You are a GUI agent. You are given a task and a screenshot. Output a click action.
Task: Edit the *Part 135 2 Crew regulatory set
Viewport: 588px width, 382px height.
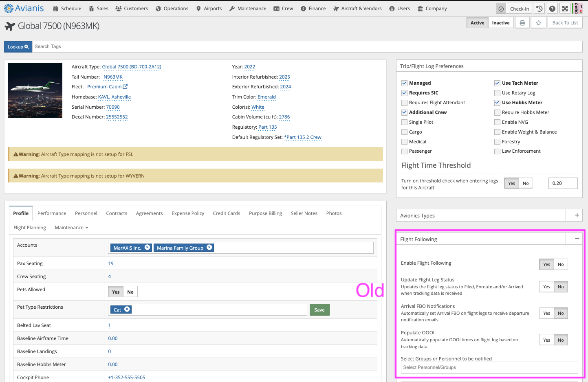click(x=303, y=137)
